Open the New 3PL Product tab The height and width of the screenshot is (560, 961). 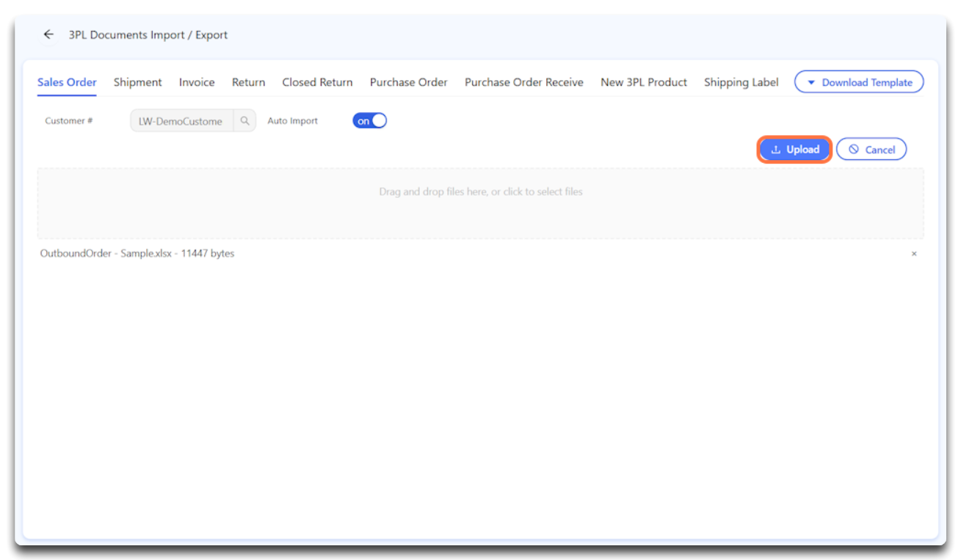(643, 82)
